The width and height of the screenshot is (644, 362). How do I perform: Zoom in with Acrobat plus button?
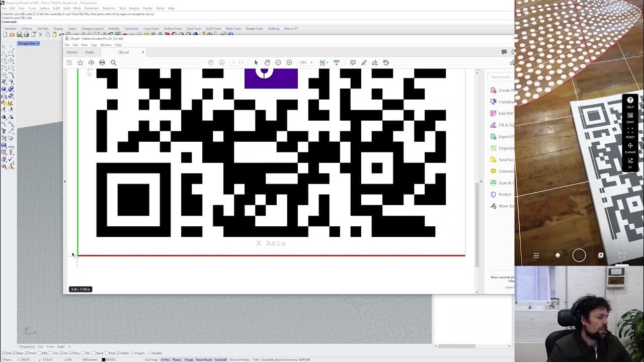coord(289,62)
